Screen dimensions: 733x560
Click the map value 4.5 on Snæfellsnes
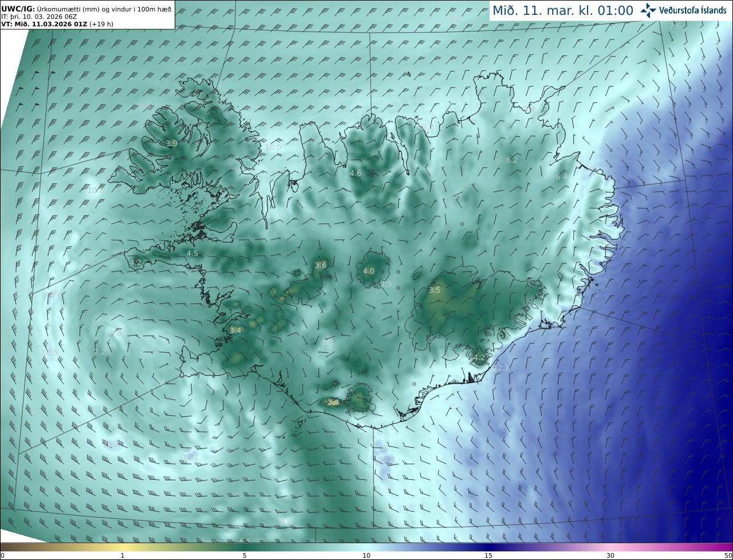(192, 253)
